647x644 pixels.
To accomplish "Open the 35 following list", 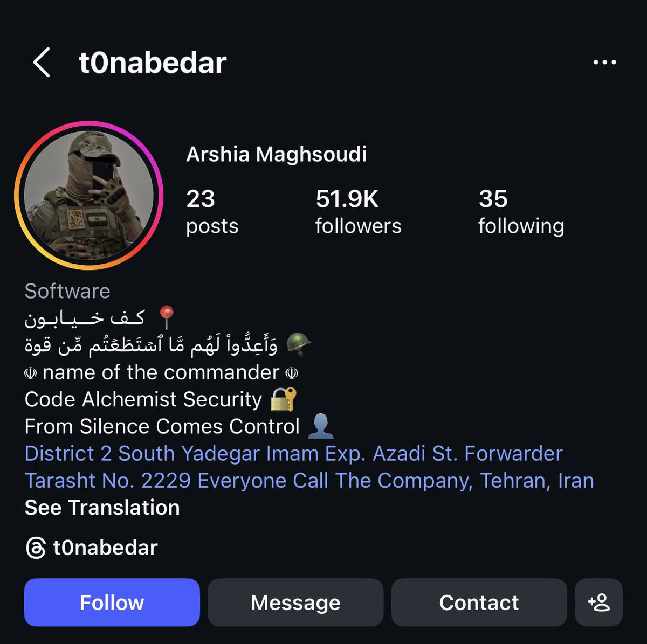I will coord(521,212).
